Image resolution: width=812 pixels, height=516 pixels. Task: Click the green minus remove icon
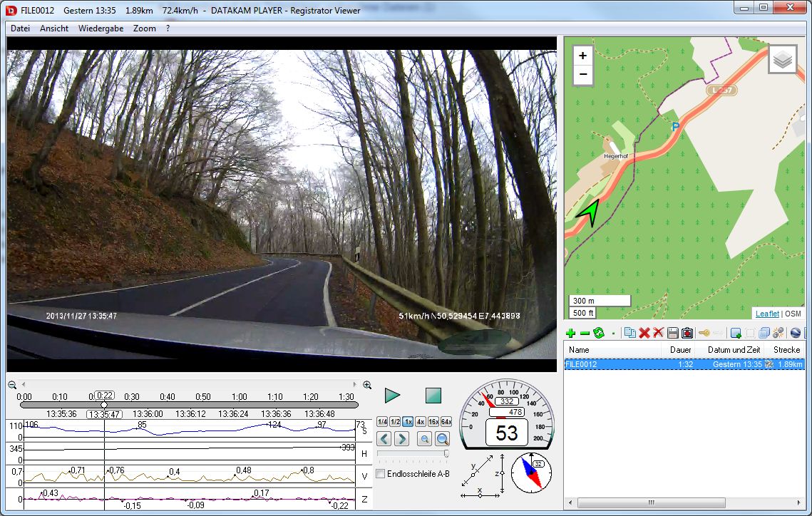click(x=585, y=333)
